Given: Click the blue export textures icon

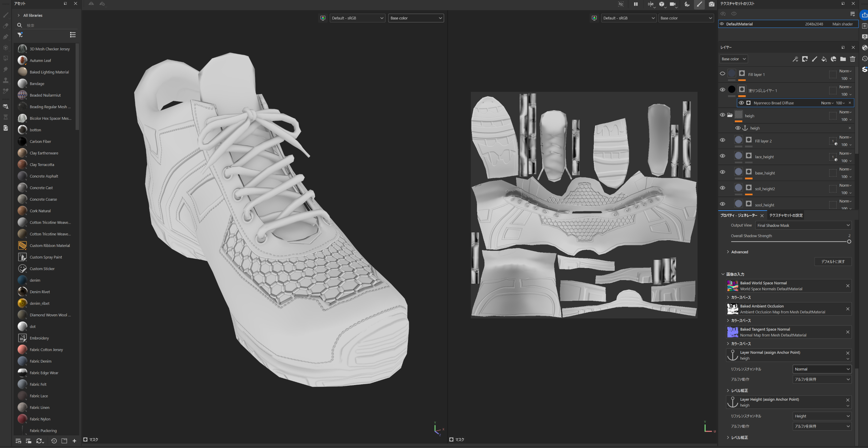Looking at the screenshot, I should 864,15.
